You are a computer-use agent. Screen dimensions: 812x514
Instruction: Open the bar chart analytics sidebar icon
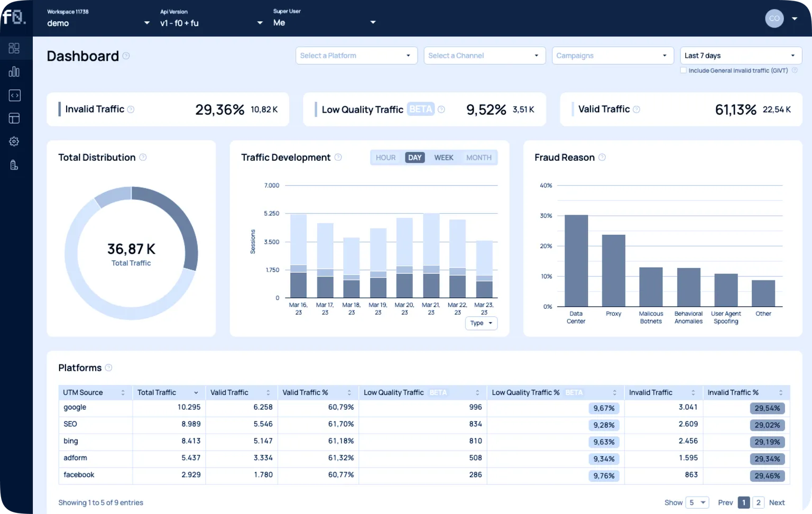click(14, 72)
